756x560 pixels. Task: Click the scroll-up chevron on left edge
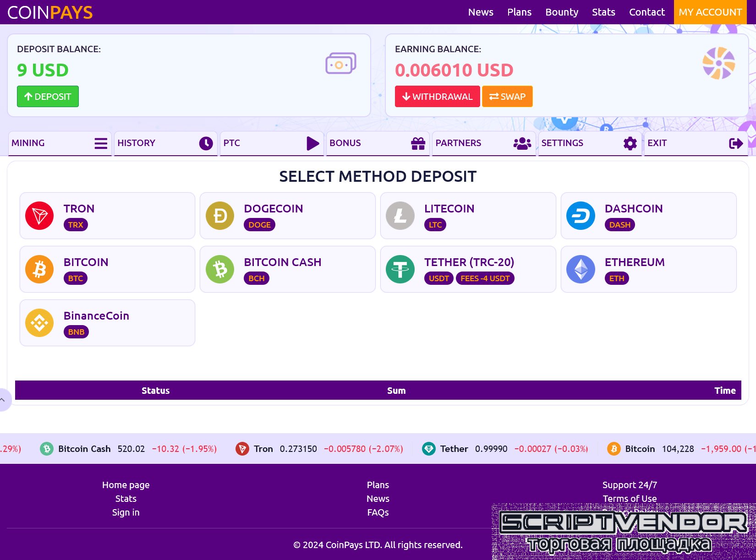coord(3,400)
